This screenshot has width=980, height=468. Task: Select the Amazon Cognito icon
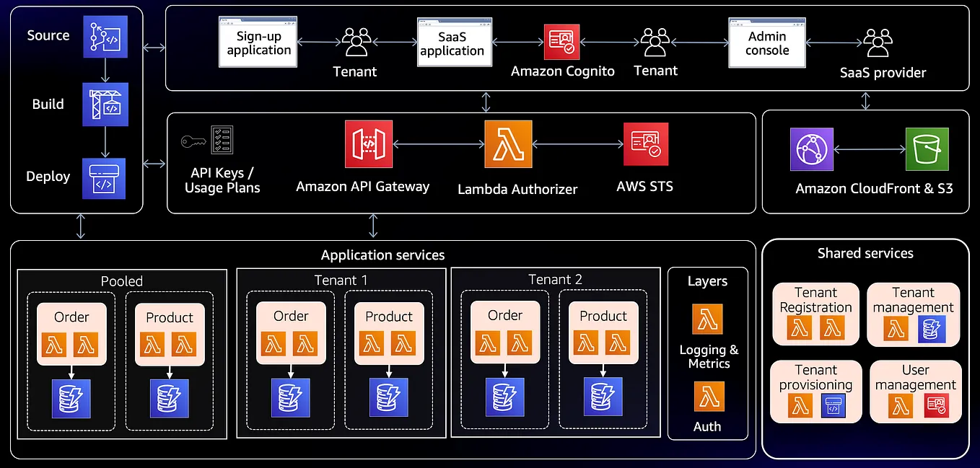pos(562,41)
